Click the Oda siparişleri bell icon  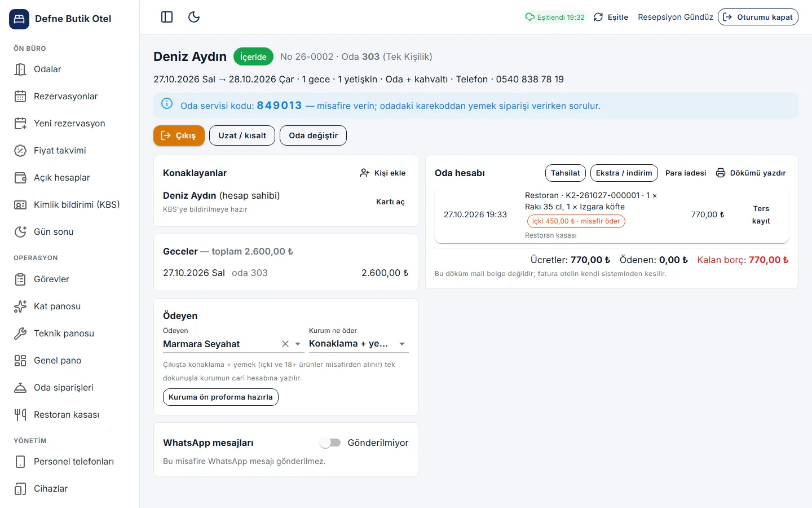point(20,388)
